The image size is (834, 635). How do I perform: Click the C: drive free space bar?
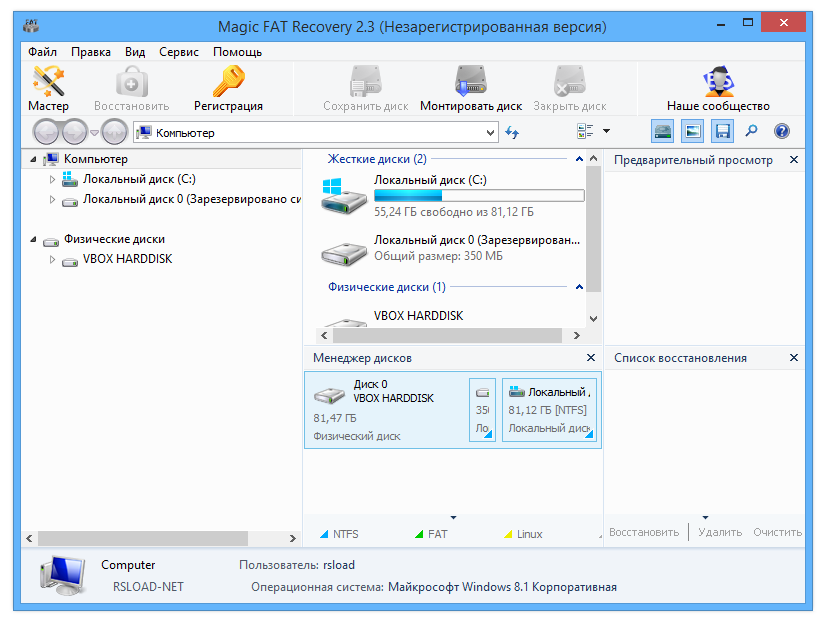coord(479,196)
